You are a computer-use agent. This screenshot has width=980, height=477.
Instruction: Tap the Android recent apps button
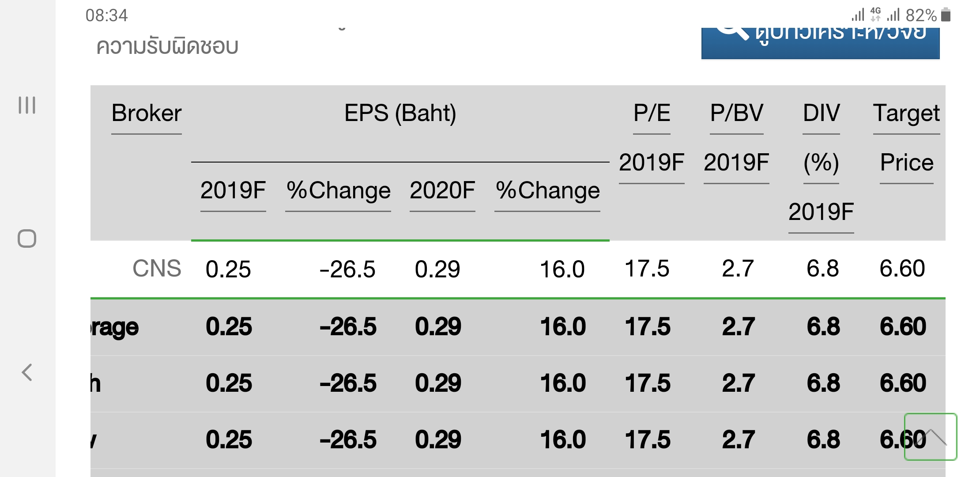(x=27, y=105)
